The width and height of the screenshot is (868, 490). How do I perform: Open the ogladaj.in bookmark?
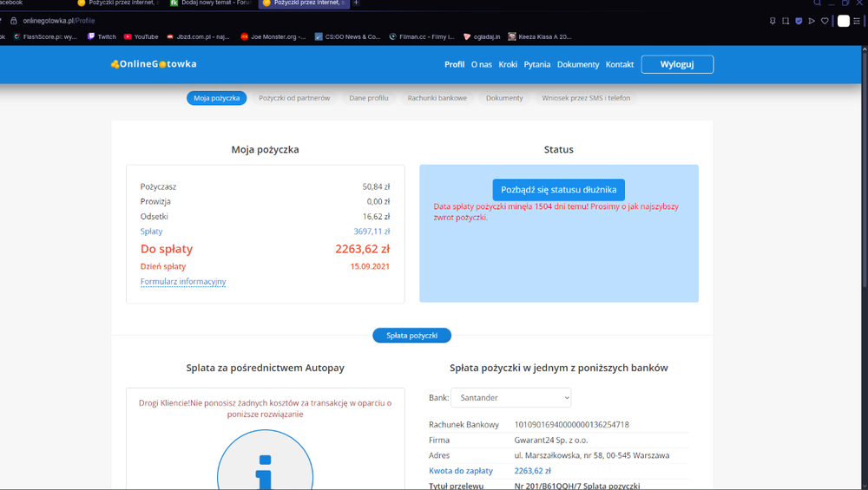[482, 37]
